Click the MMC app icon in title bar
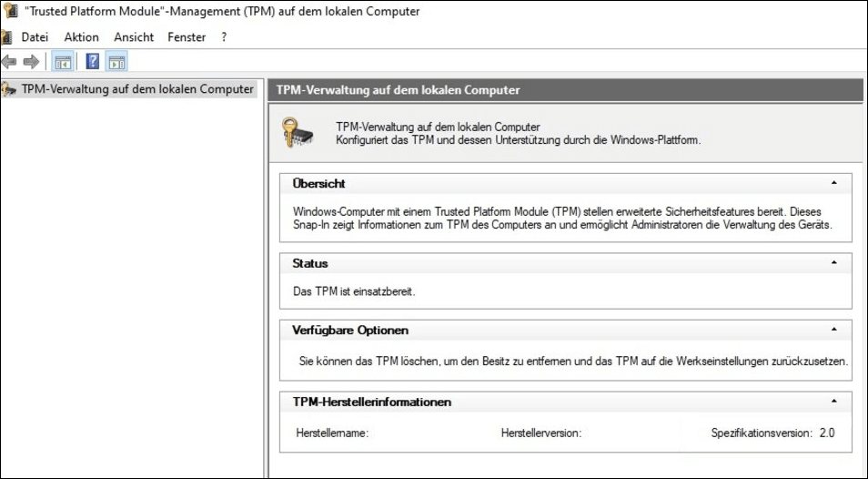 tap(9, 11)
